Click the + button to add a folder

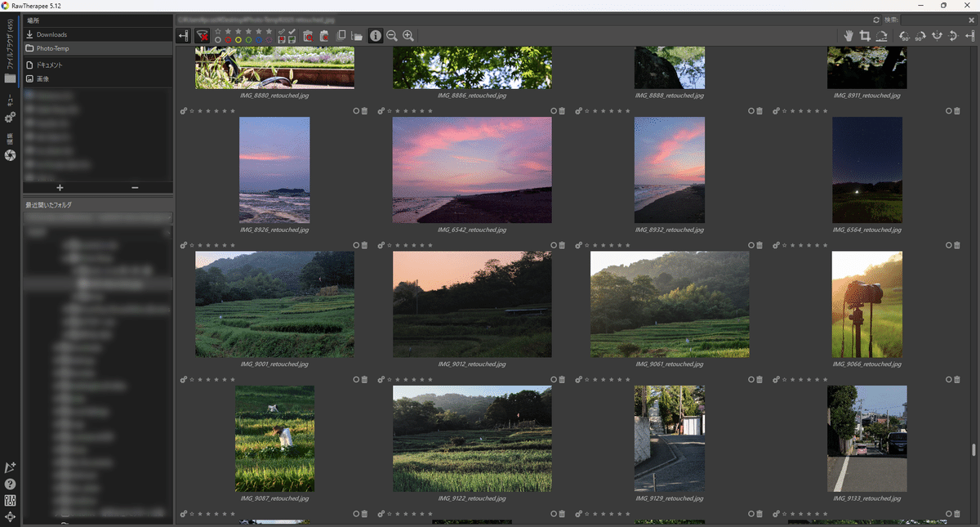pyautogui.click(x=60, y=188)
